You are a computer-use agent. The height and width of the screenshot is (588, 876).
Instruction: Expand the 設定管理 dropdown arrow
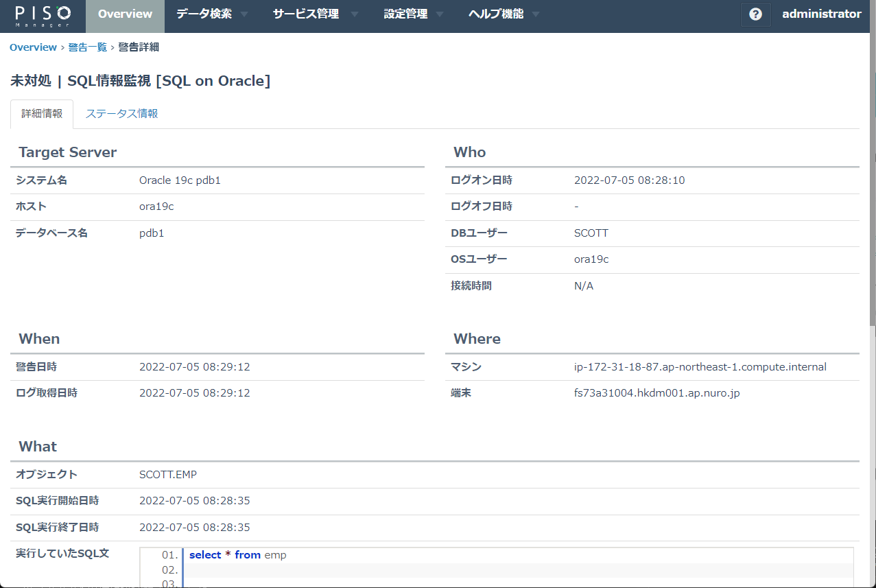click(x=440, y=14)
